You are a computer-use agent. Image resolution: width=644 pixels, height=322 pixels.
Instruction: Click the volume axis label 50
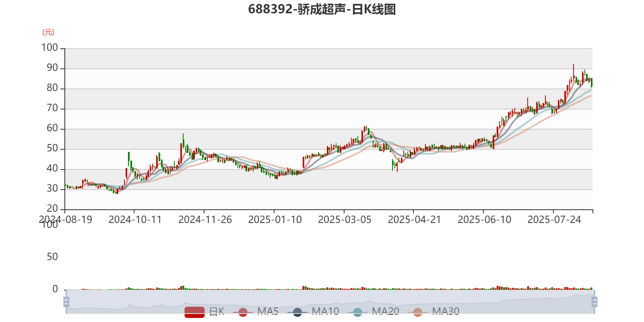52,257
